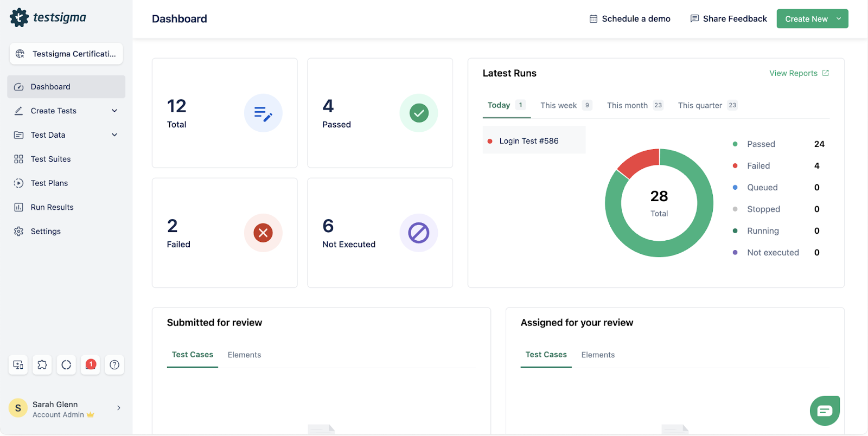Select Elements tab under Assigned for your review

598,355
